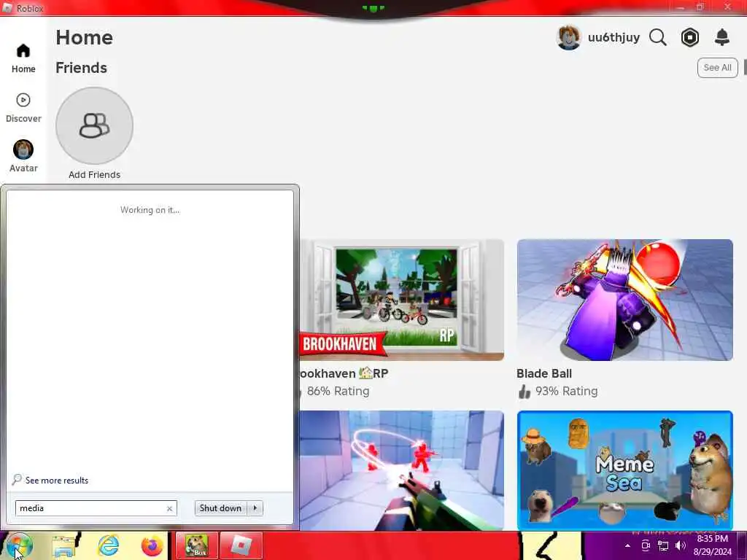Click the Windows Start orb

point(19,545)
